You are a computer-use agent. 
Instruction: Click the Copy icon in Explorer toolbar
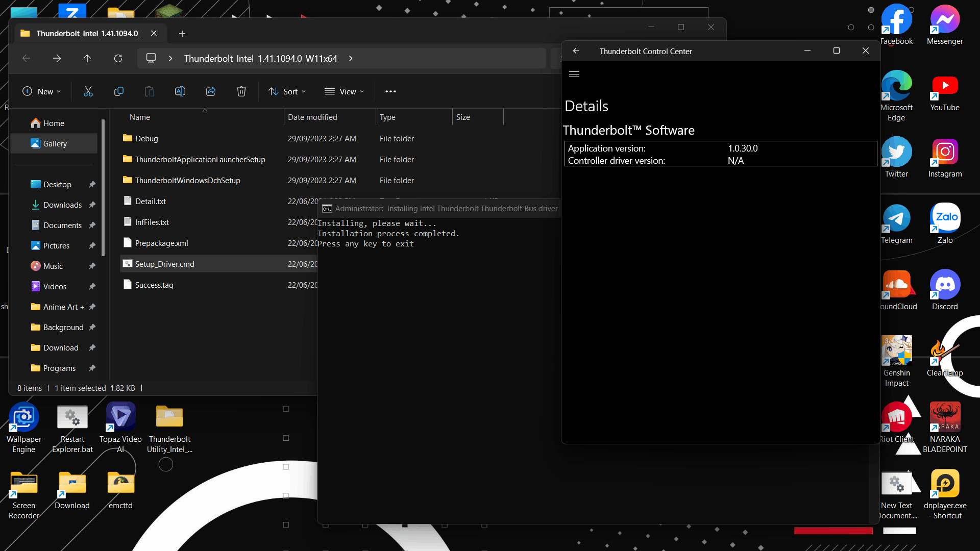pyautogui.click(x=119, y=91)
